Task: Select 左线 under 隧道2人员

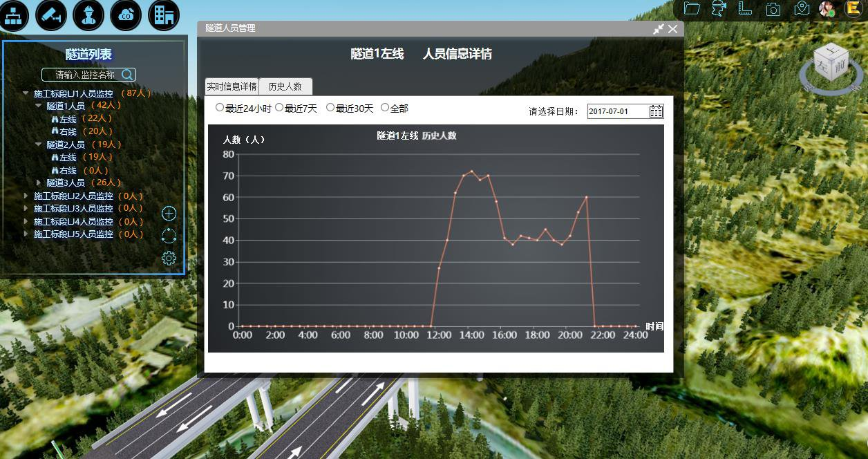Action: click(68, 158)
